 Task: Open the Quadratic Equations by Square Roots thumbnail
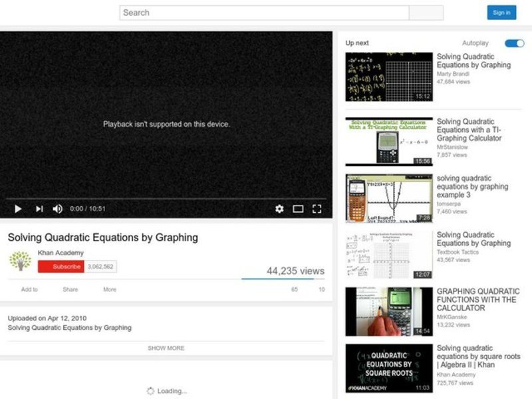click(x=389, y=368)
